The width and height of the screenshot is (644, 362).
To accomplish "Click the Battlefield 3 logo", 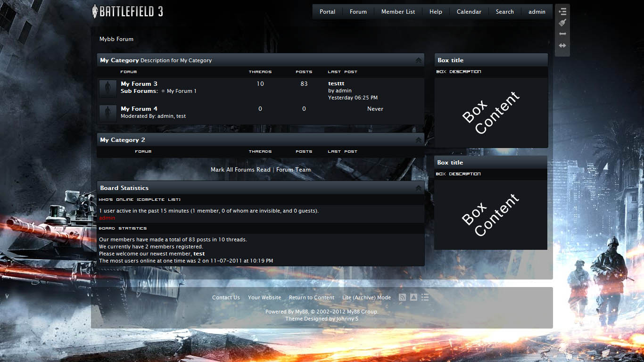I will coord(127,11).
